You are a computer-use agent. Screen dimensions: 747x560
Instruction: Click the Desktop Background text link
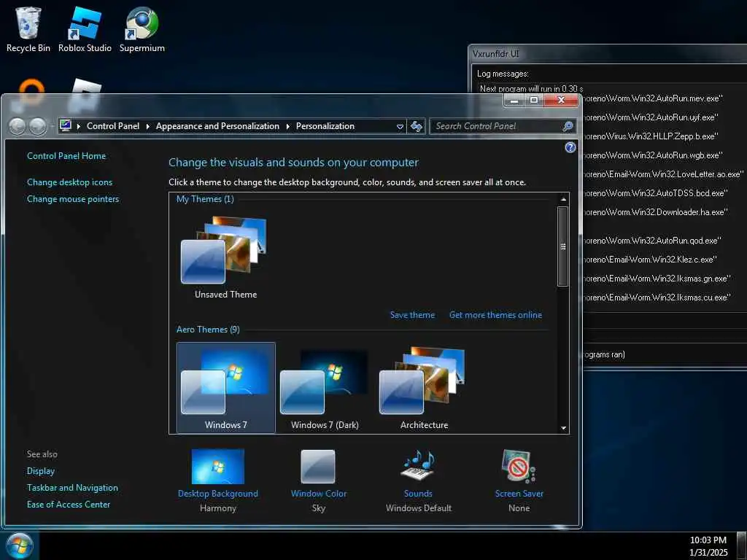point(217,494)
